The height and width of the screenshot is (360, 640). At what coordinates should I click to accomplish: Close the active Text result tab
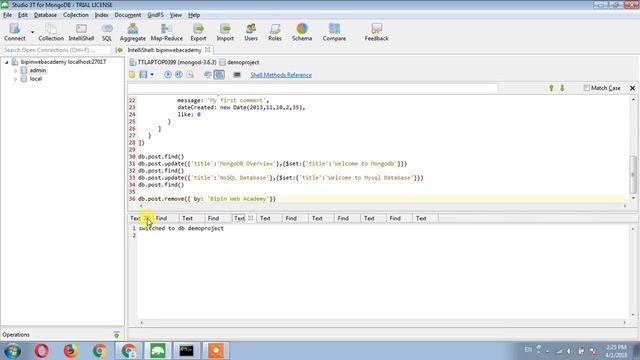point(251,218)
